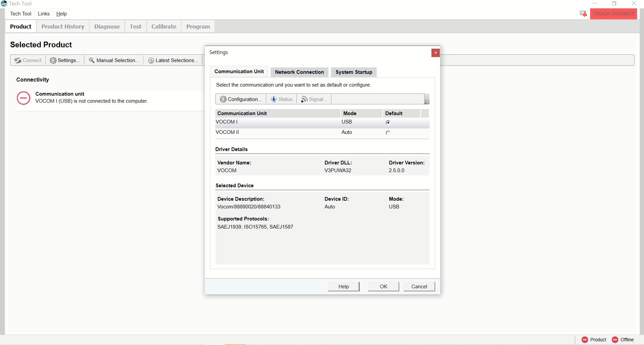Click the Configuration gear icon in dialog
The width and height of the screenshot is (644, 345).
(223, 99)
